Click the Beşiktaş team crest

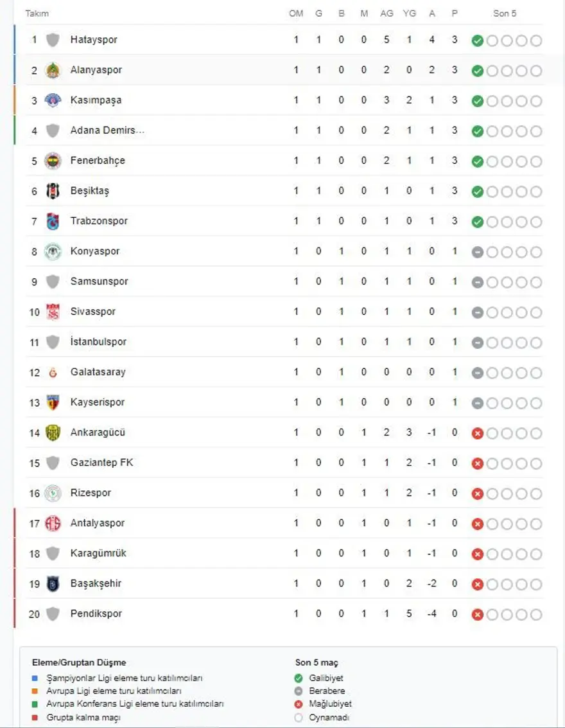coord(53,191)
